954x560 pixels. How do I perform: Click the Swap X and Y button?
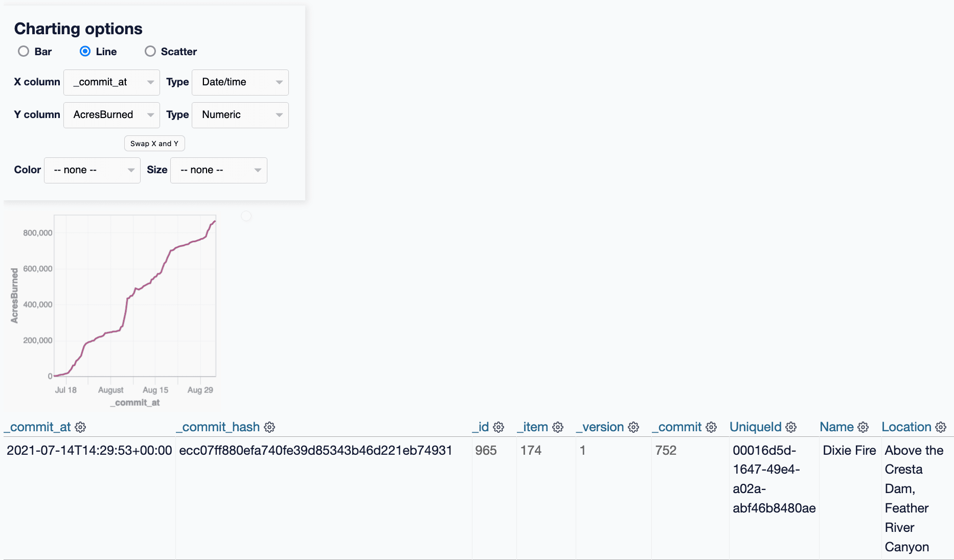tap(154, 144)
